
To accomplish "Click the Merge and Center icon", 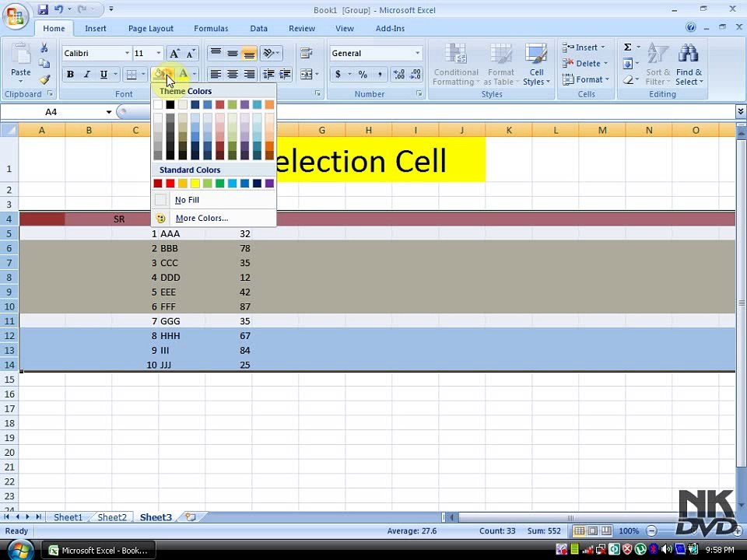I will [x=306, y=75].
